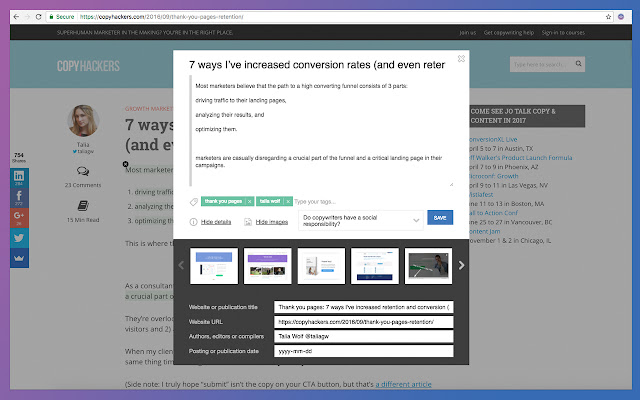Click the Website URL field

point(364,322)
